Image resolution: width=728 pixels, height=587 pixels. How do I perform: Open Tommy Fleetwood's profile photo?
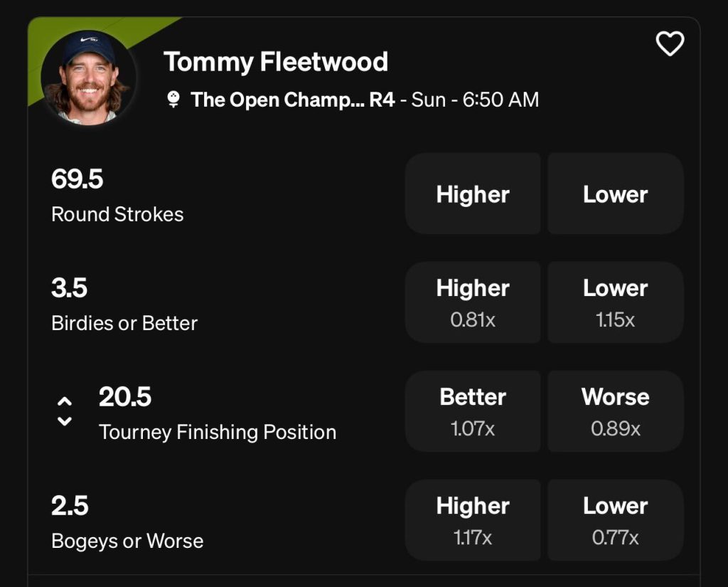tap(88, 78)
